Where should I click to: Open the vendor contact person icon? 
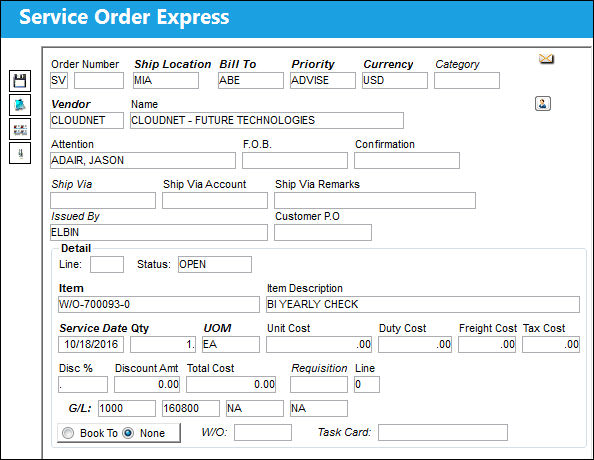(542, 103)
